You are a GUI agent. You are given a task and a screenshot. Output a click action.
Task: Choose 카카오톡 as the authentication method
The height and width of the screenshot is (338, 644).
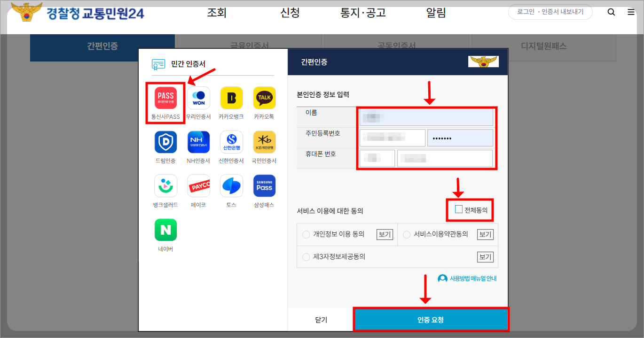tap(264, 99)
